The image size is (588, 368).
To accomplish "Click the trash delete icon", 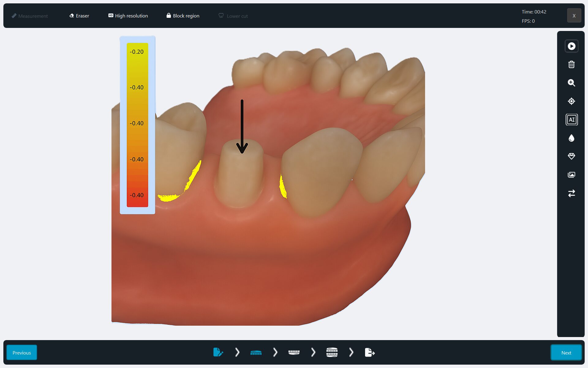I will 571,64.
